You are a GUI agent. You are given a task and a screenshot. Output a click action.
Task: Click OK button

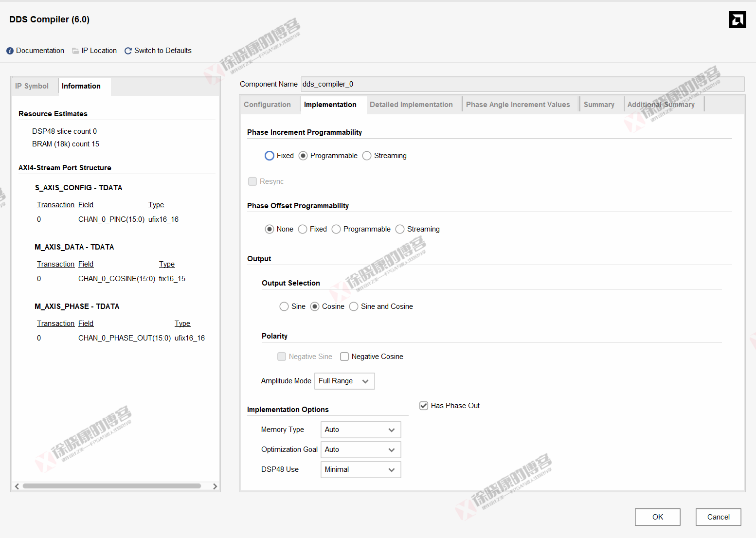point(657,517)
